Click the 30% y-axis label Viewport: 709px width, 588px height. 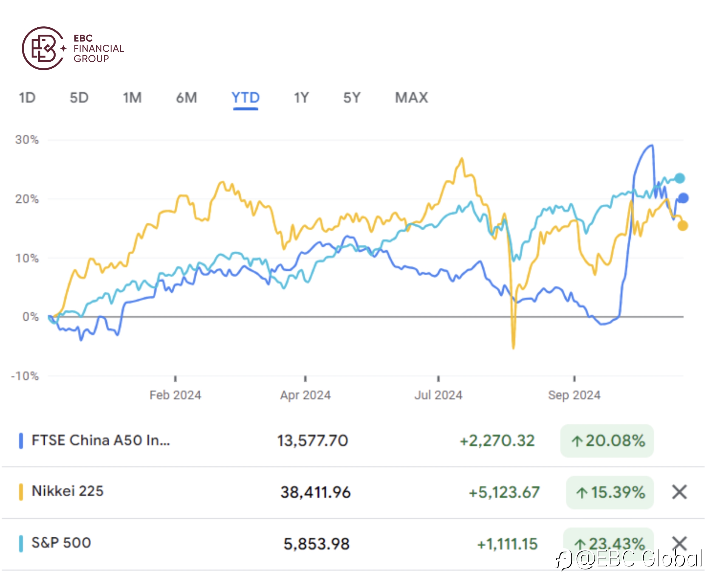(27, 140)
